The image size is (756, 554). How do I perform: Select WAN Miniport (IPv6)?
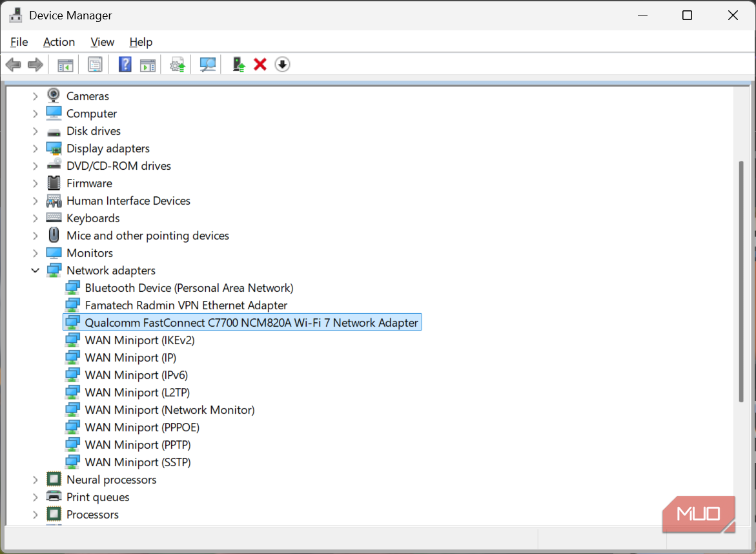[x=136, y=375]
